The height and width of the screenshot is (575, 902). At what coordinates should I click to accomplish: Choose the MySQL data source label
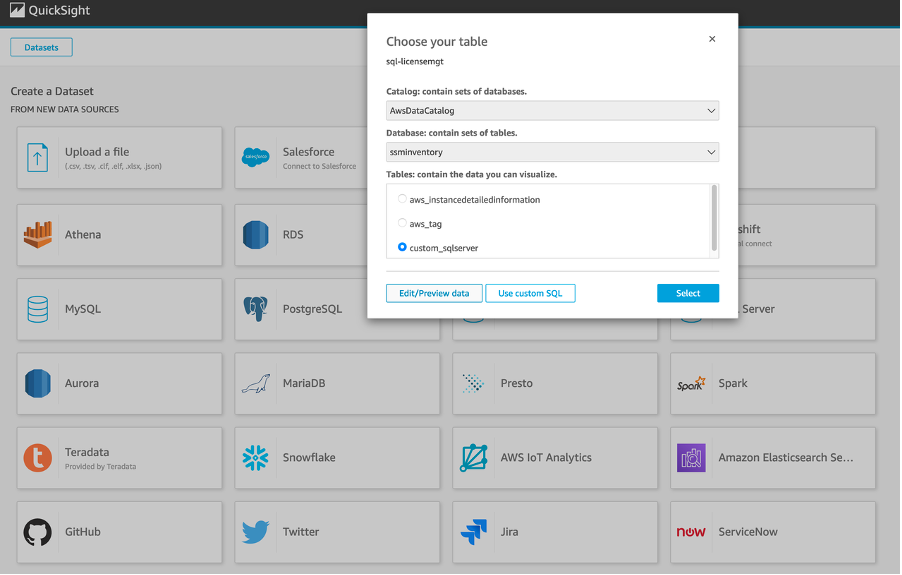[x=83, y=309]
